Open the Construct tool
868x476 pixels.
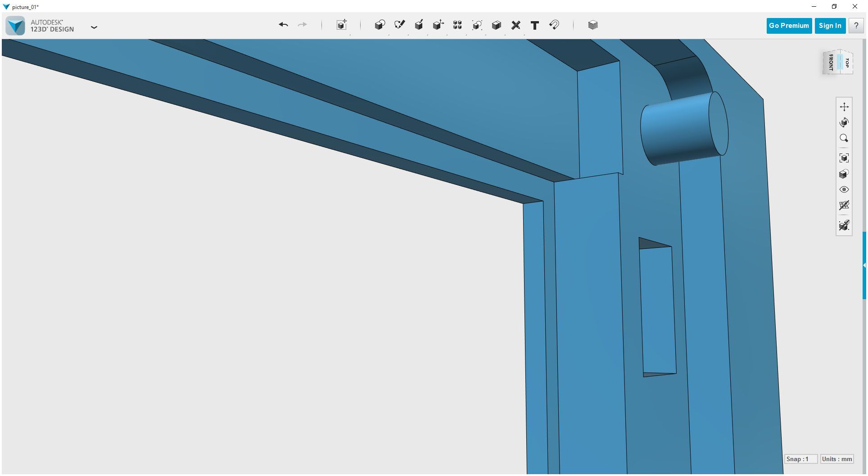pos(419,25)
